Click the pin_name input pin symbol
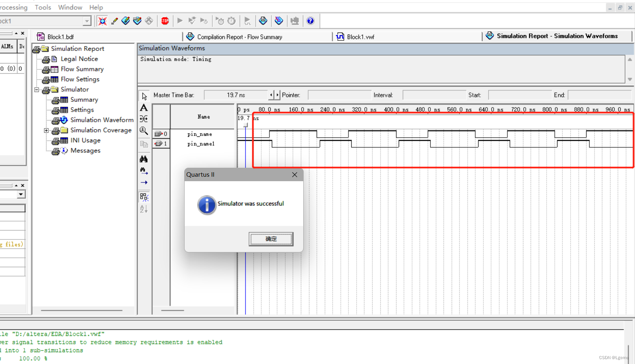This screenshot has height=364, width=635. 159,134
